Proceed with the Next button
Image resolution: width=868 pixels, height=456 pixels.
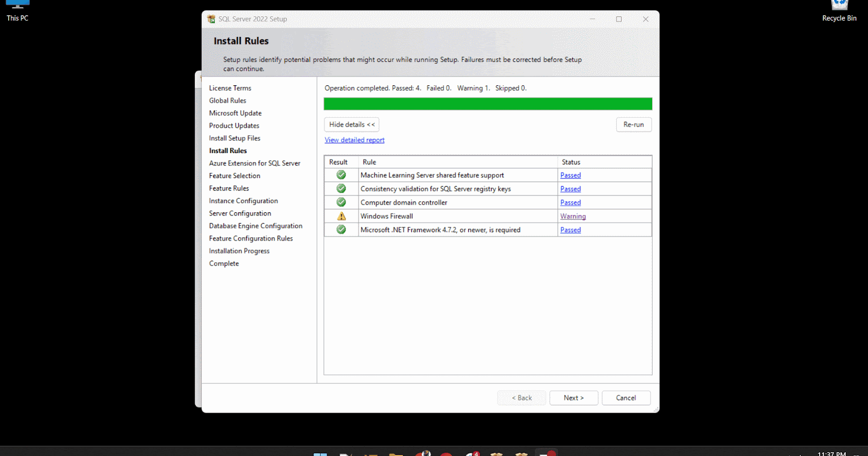coord(573,398)
